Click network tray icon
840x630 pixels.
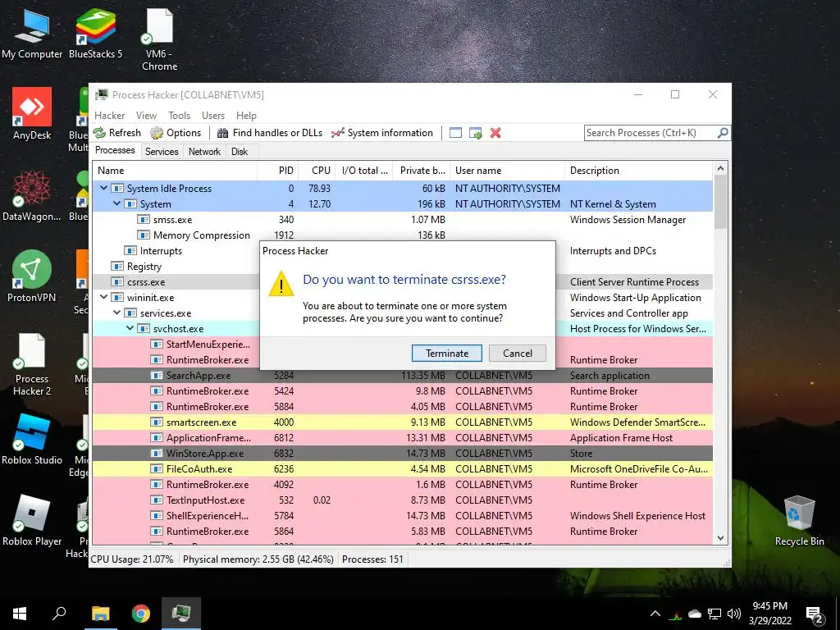click(x=714, y=614)
